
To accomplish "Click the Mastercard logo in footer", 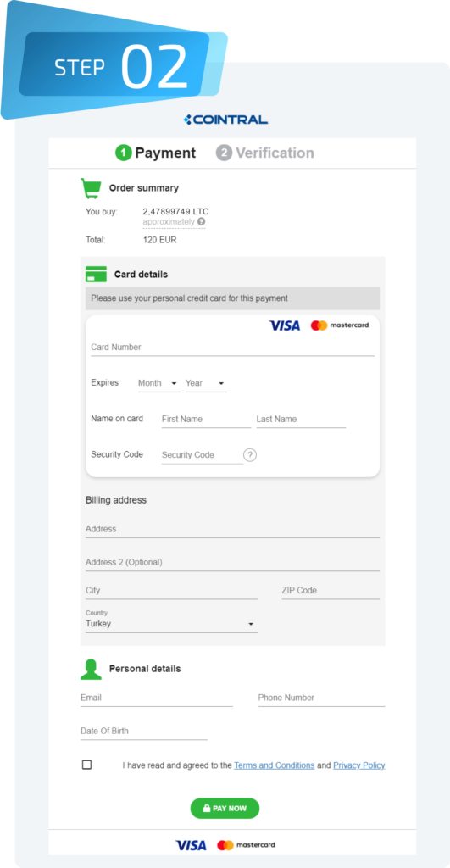I will coord(246,845).
